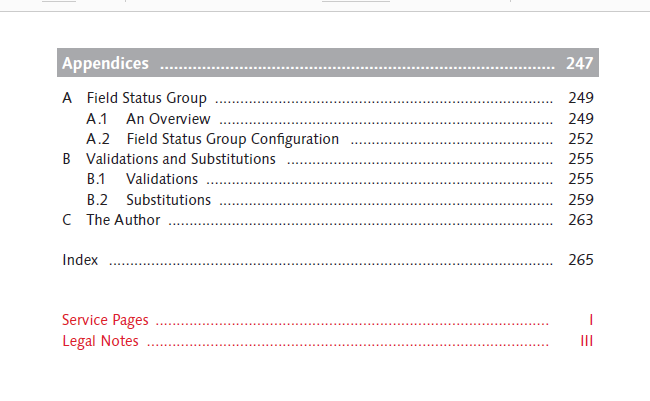Jump to the B.2 Substitutions entry
Screen dimensions: 650x401
pos(148,200)
